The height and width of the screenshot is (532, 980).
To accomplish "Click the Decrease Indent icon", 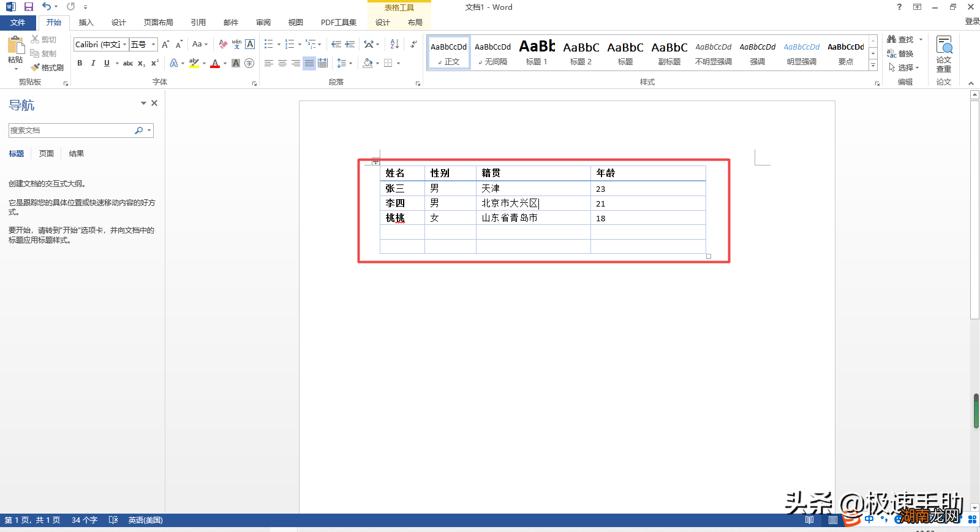I will pos(336,45).
